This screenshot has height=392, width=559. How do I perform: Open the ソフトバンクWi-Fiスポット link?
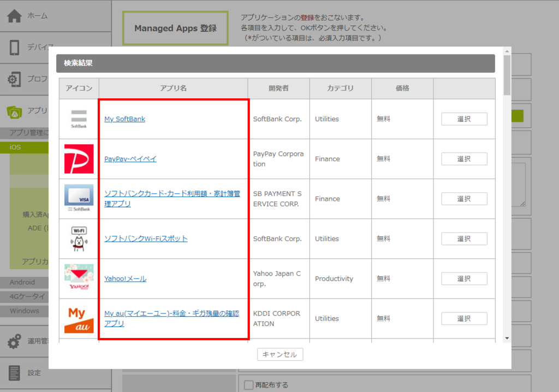click(x=146, y=239)
